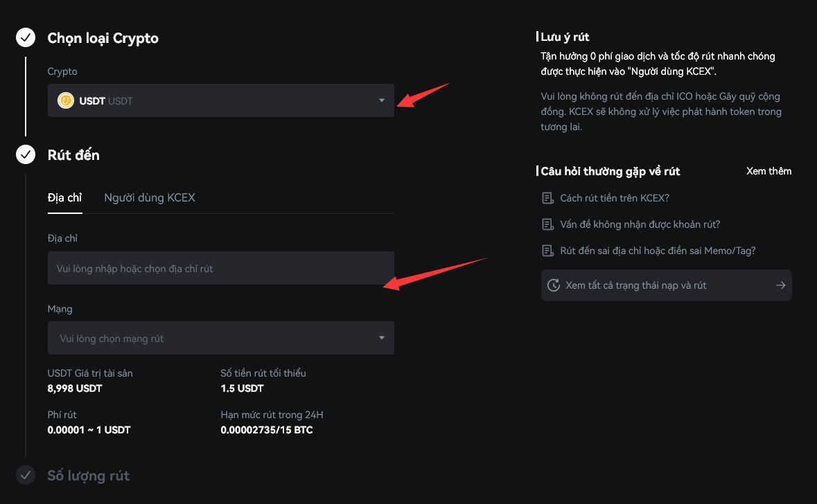This screenshot has width=817, height=504.
Task: Click the checkmark beside Số lượng rút
Action: click(x=26, y=475)
